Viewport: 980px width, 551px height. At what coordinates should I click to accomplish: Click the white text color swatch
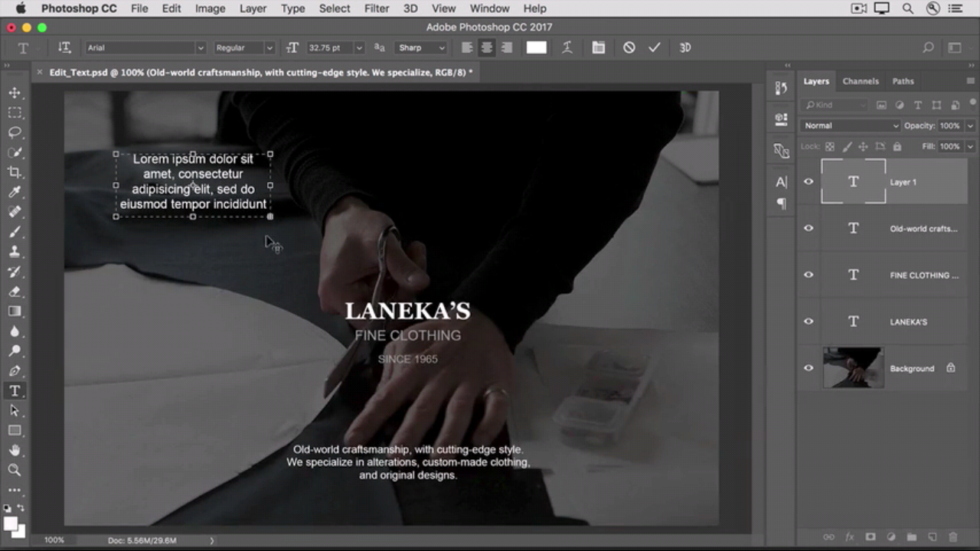point(536,47)
